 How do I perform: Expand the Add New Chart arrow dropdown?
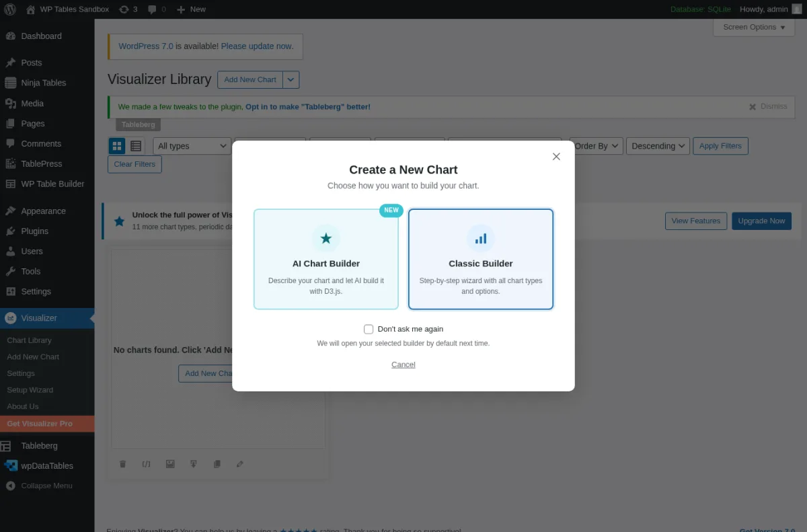291,79
